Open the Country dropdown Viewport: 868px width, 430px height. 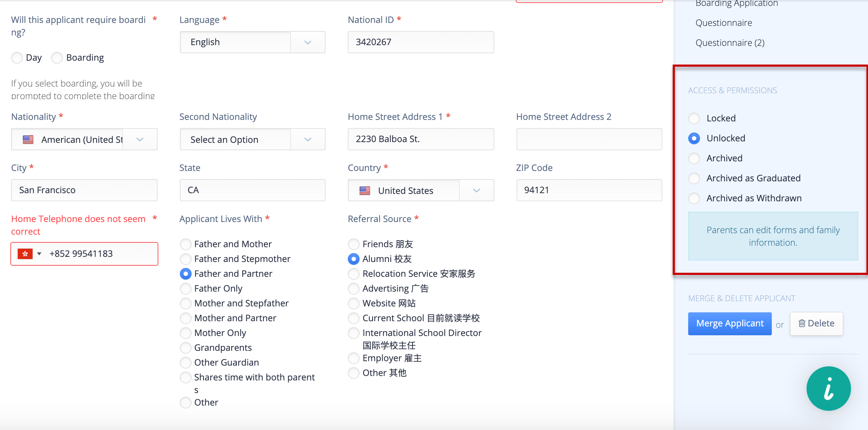click(x=421, y=190)
